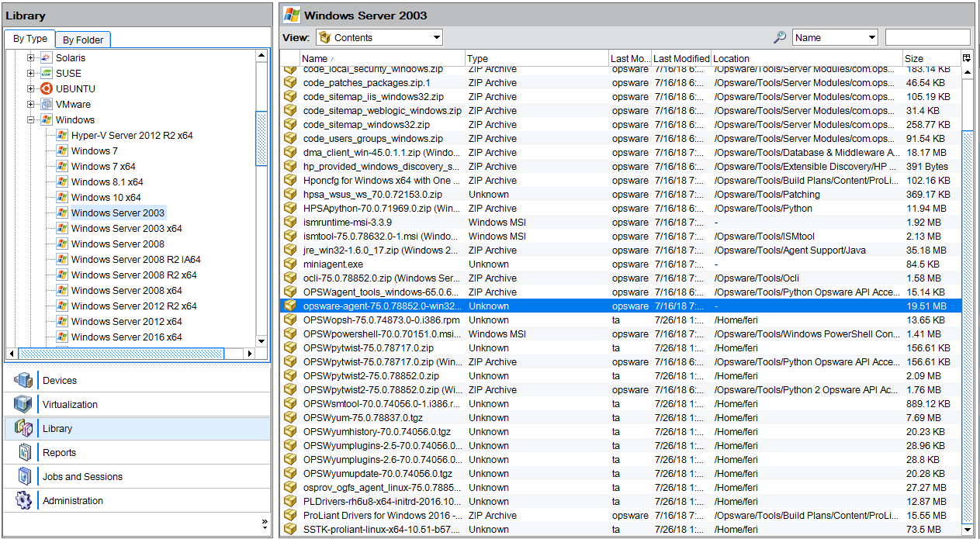Click the package icon for SSTK-proliant-linux-x64
The image size is (980, 539).
(290, 529)
